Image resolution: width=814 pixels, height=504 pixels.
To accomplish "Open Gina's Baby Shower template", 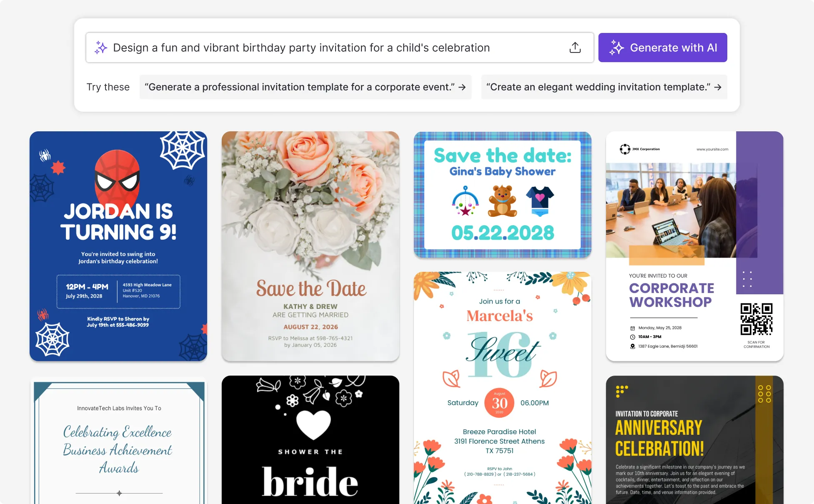I will click(x=502, y=195).
